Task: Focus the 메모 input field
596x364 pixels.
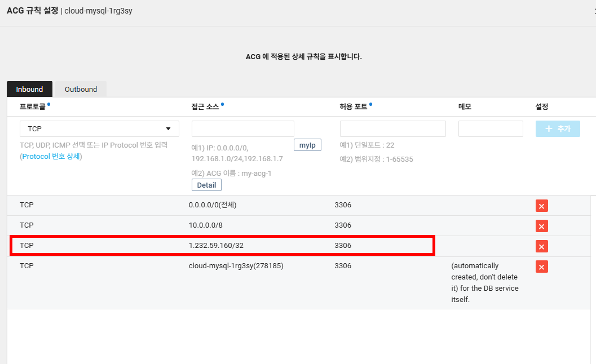Action: [491, 129]
